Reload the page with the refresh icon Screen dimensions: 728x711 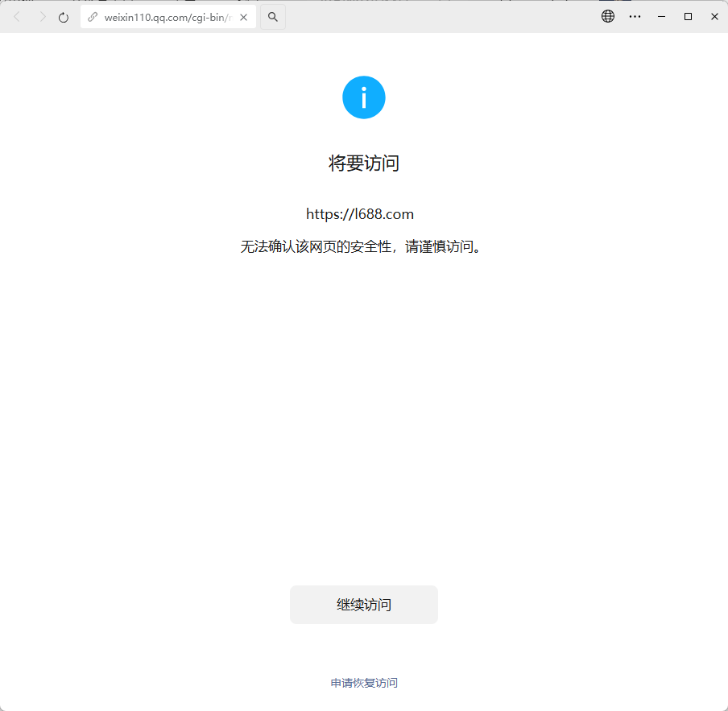(64, 18)
